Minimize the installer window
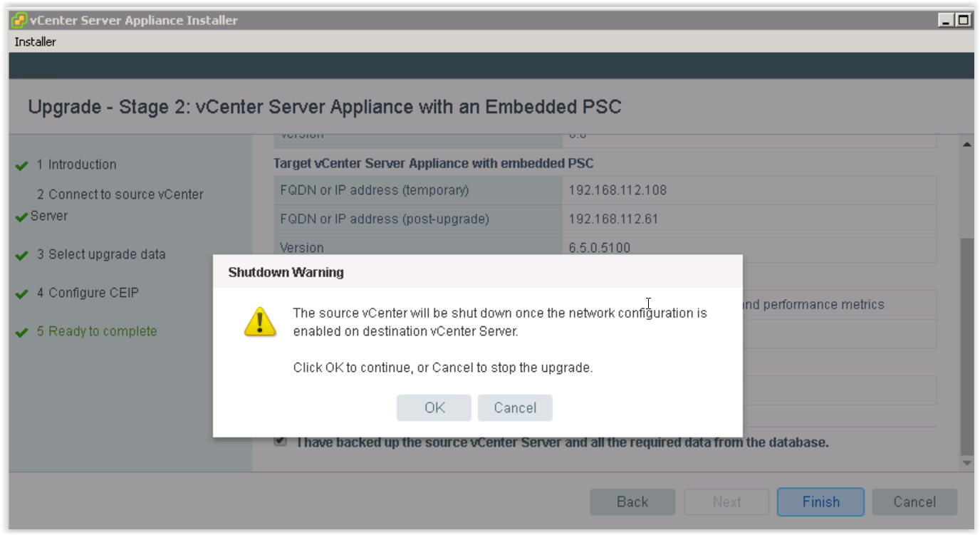 (946, 20)
